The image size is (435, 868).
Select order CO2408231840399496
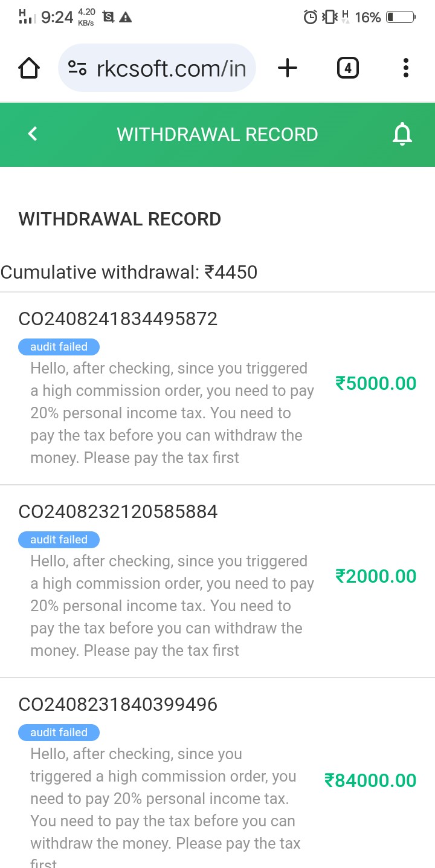(118, 705)
